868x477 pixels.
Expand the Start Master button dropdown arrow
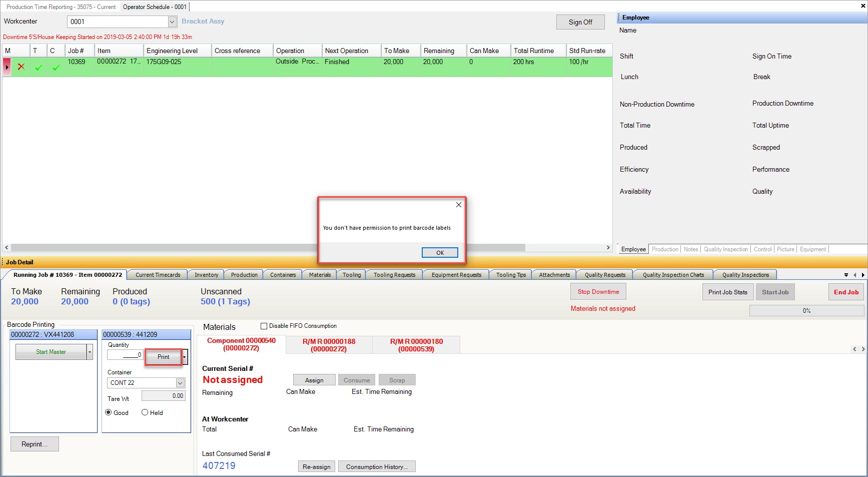(90, 352)
